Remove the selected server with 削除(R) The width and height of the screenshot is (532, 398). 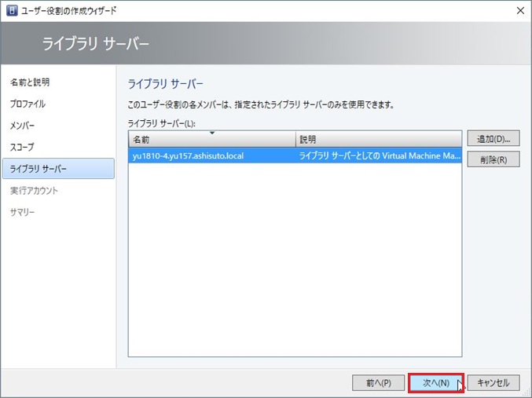(x=493, y=159)
